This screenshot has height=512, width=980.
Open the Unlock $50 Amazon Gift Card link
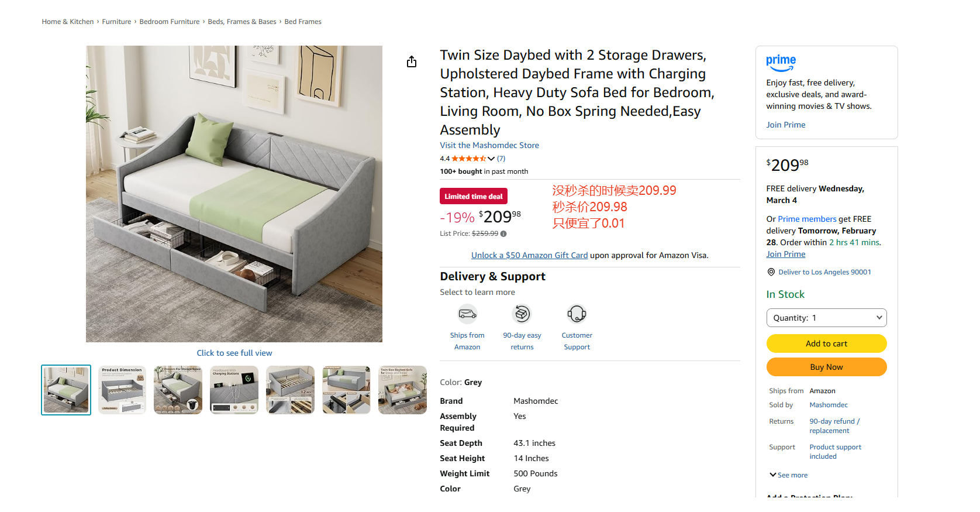click(x=529, y=255)
